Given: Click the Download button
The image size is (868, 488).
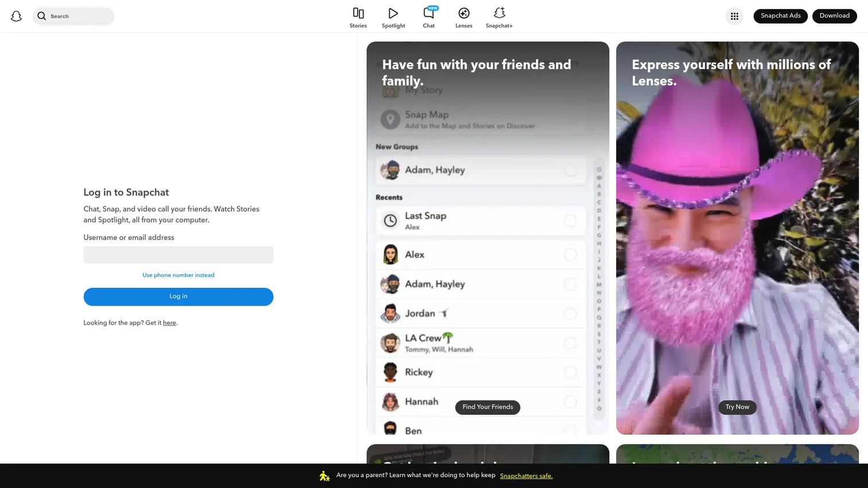Looking at the screenshot, I should pos(834,16).
